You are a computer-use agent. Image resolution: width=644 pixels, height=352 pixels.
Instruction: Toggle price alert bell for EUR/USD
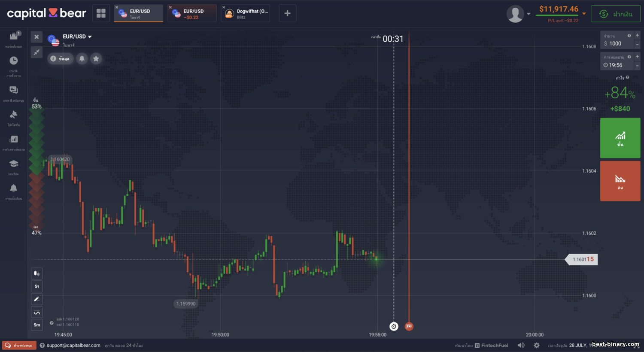pos(82,59)
